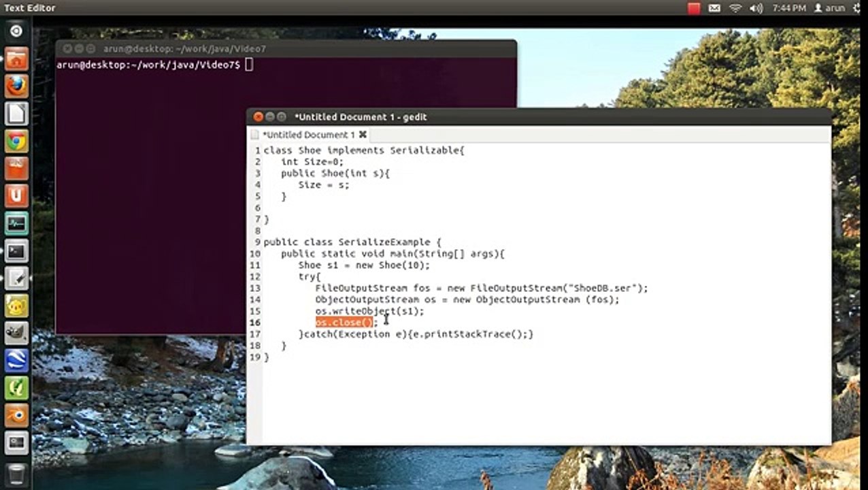Close the gedit window
The height and width of the screenshot is (490, 868).
pos(258,117)
